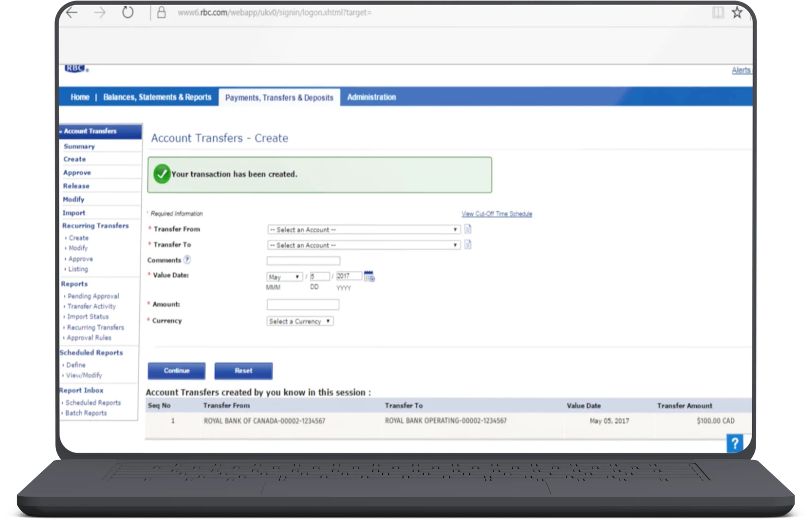Click ROYAL BANK OF CANADA-00002-1234567 cell
This screenshot has width=812, height=520.
(x=264, y=421)
